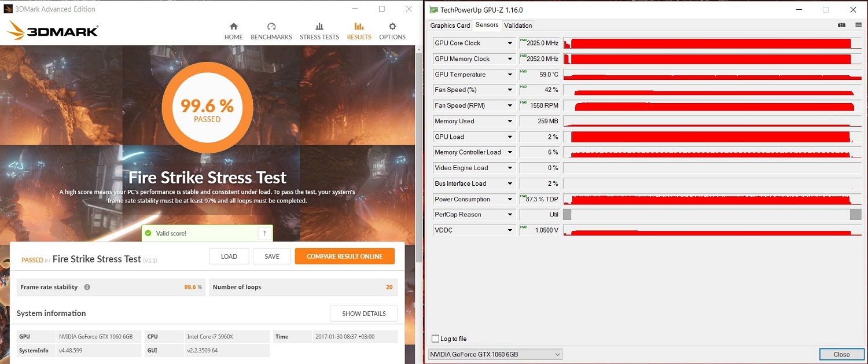Click the System information heading
This screenshot has width=868, height=364.
[51, 313]
